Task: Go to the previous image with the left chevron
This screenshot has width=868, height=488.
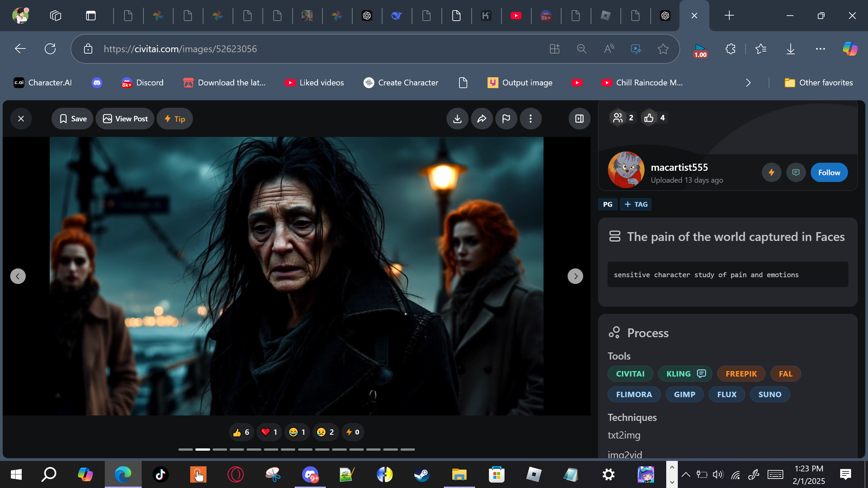Action: point(18,276)
